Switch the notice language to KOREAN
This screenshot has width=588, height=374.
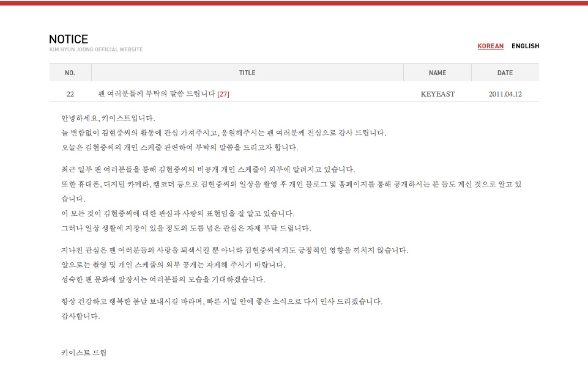[x=490, y=46]
